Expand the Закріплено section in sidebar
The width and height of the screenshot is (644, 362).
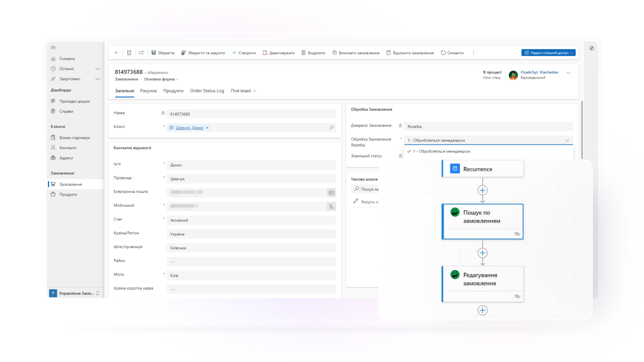pos(97,79)
